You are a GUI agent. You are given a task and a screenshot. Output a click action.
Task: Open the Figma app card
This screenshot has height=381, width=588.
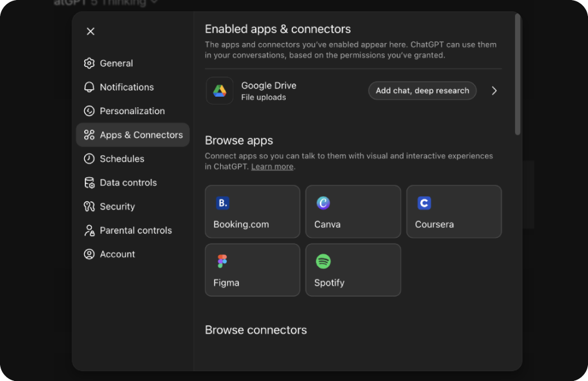(x=253, y=270)
